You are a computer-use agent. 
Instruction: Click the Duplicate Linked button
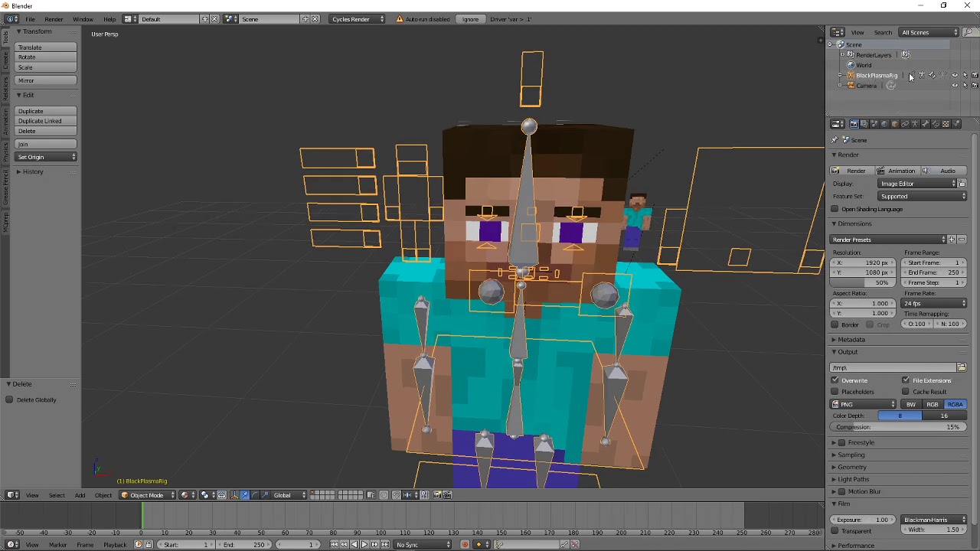[47, 121]
